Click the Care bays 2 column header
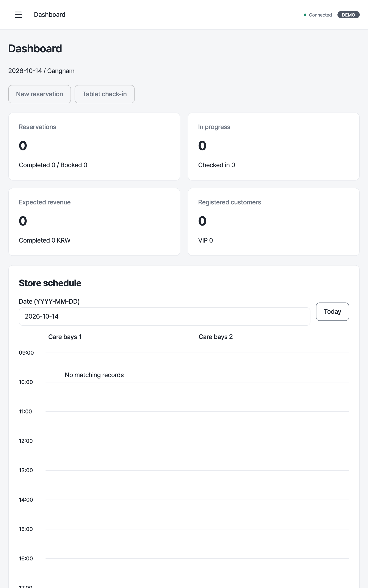The width and height of the screenshot is (368, 588). (x=216, y=337)
